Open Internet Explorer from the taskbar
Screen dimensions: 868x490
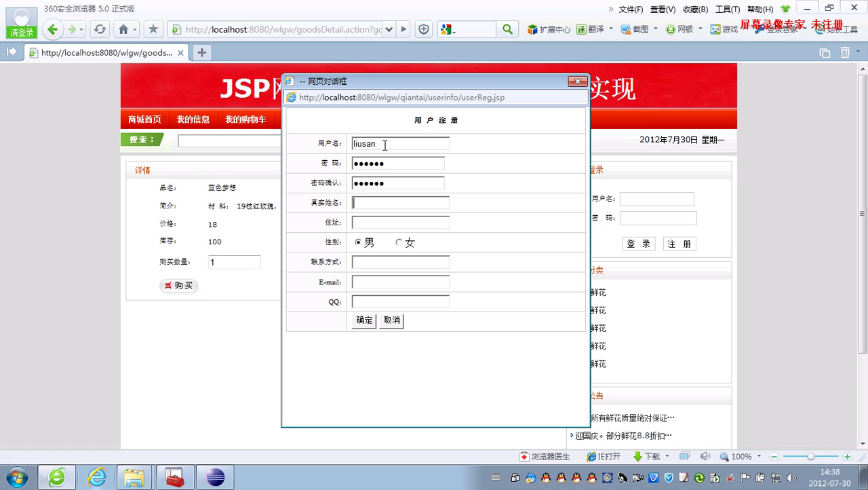tap(97, 477)
